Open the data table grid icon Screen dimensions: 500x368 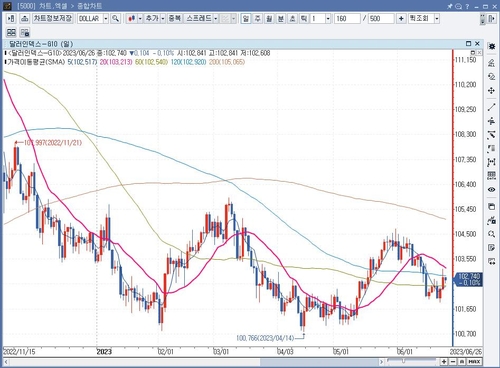pyautogui.click(x=491, y=176)
